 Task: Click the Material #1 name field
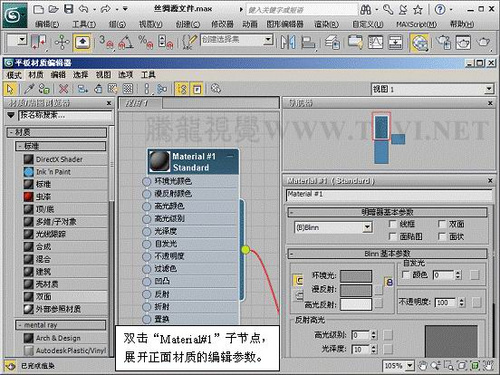[x=389, y=195]
